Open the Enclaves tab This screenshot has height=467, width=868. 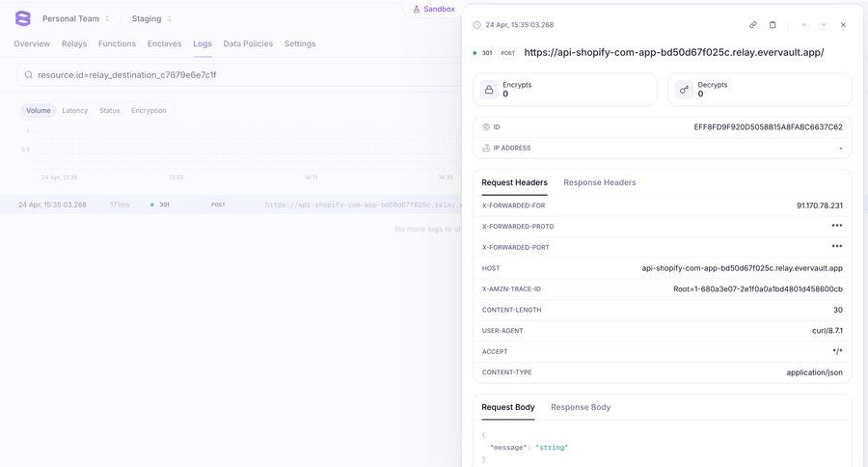point(164,43)
